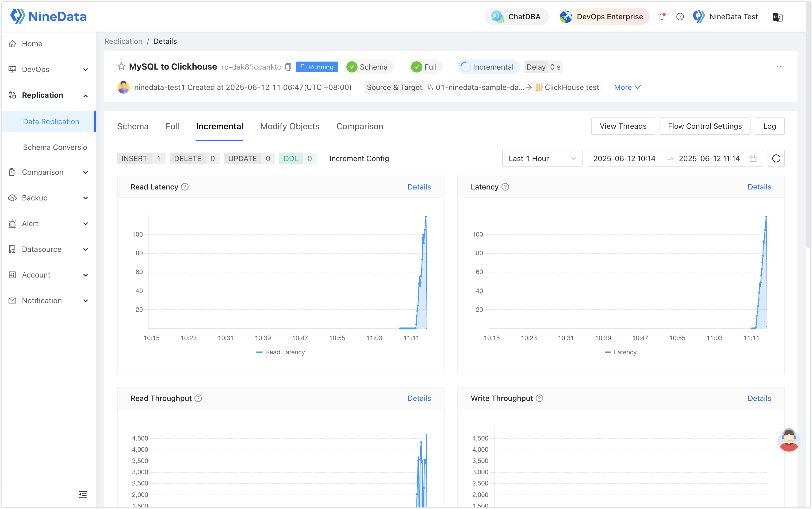Copy the task ID rp-dak81ccanktc

[x=288, y=67]
